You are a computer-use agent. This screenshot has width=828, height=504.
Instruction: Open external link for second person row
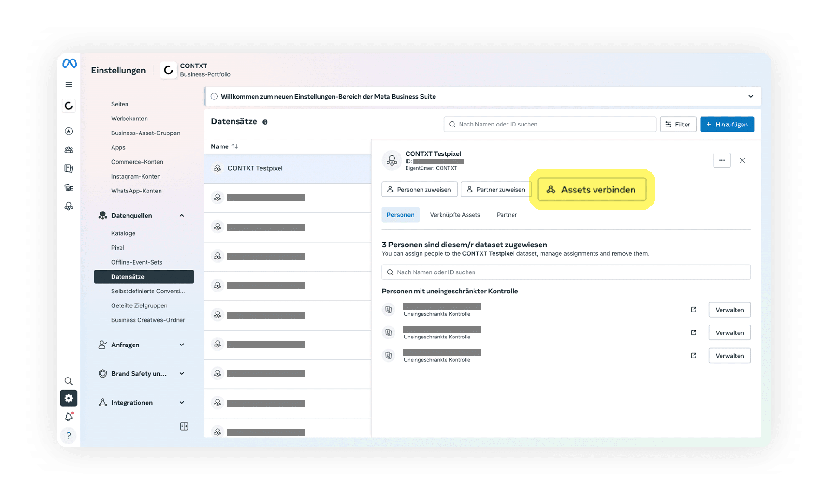[694, 332]
